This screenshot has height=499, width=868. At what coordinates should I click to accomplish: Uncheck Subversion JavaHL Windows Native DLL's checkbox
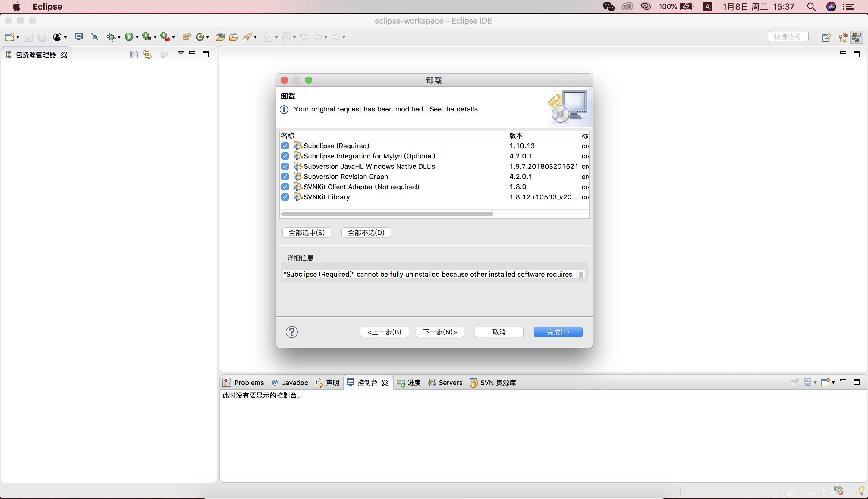pyautogui.click(x=285, y=166)
